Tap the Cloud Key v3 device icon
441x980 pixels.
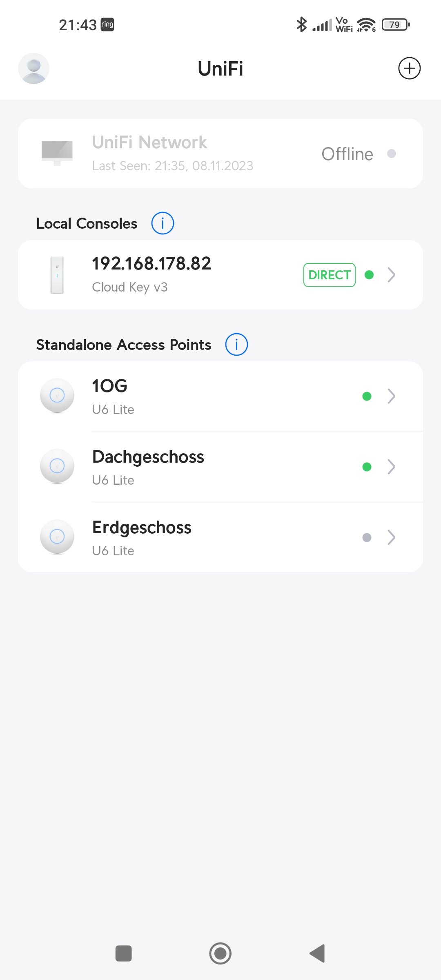coord(57,275)
